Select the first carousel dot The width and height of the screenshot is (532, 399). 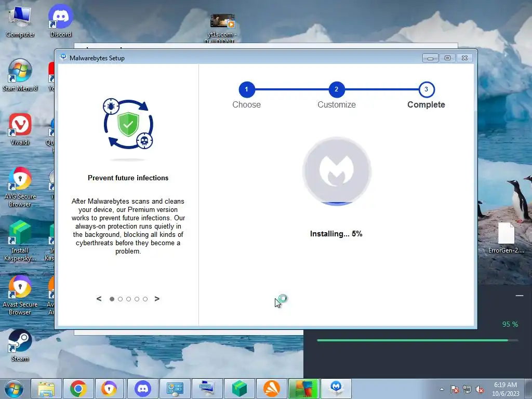[112, 299]
